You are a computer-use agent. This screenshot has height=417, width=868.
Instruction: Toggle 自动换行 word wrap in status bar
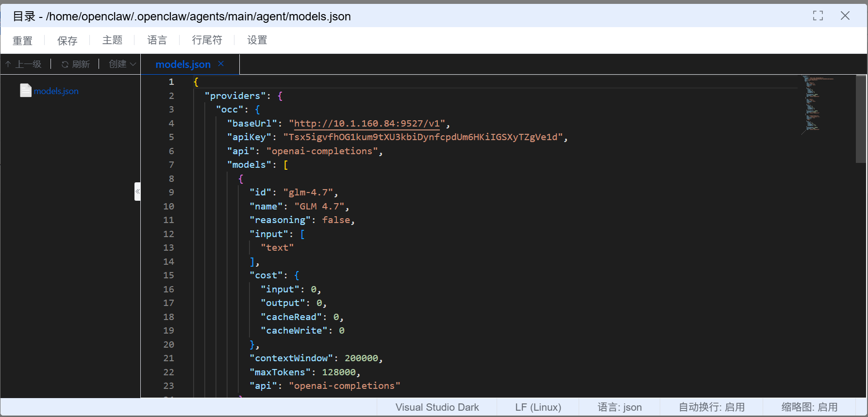point(711,407)
